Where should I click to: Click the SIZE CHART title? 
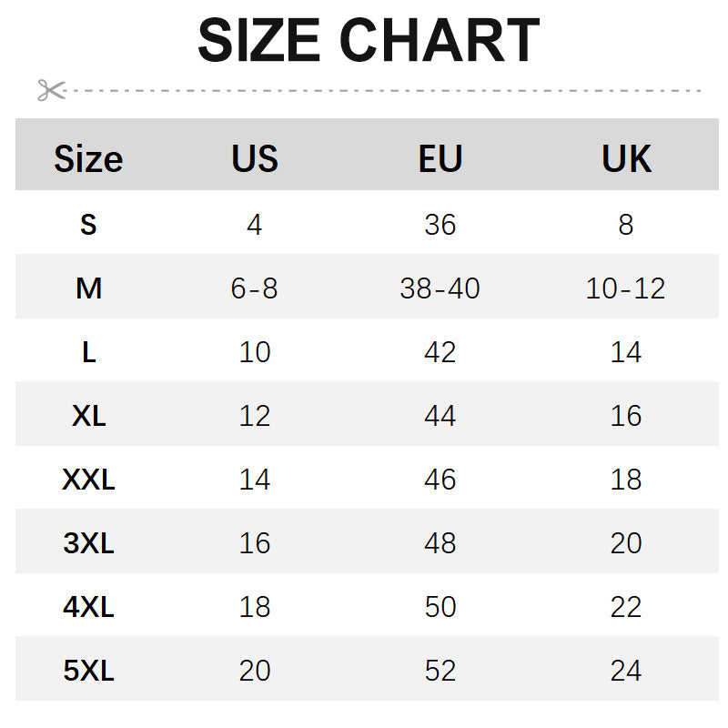(369, 41)
